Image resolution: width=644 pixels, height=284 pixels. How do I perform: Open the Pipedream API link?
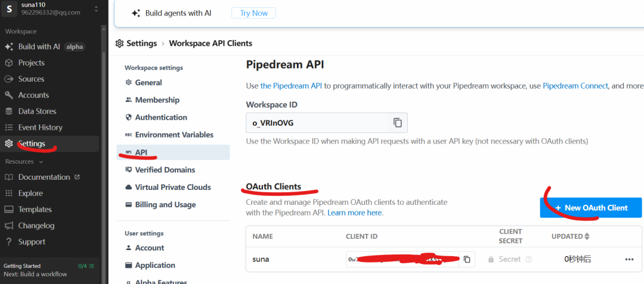(x=291, y=86)
